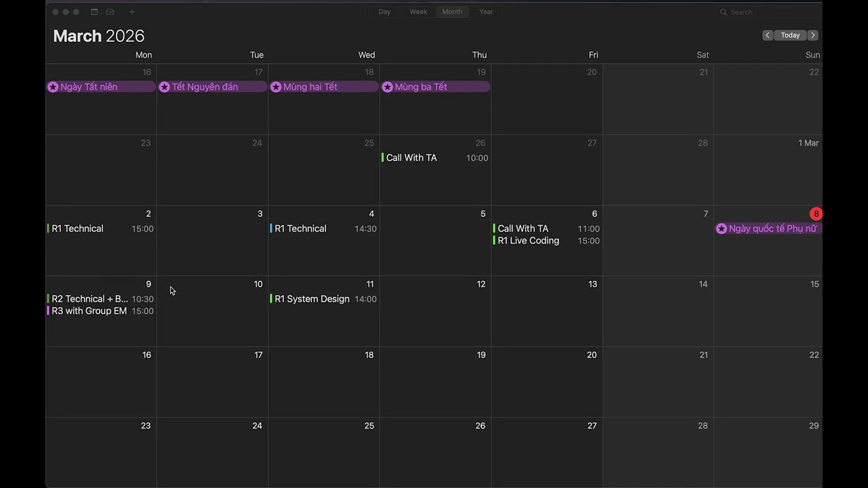Click the Sun column header
The image size is (868, 488).
(x=812, y=55)
